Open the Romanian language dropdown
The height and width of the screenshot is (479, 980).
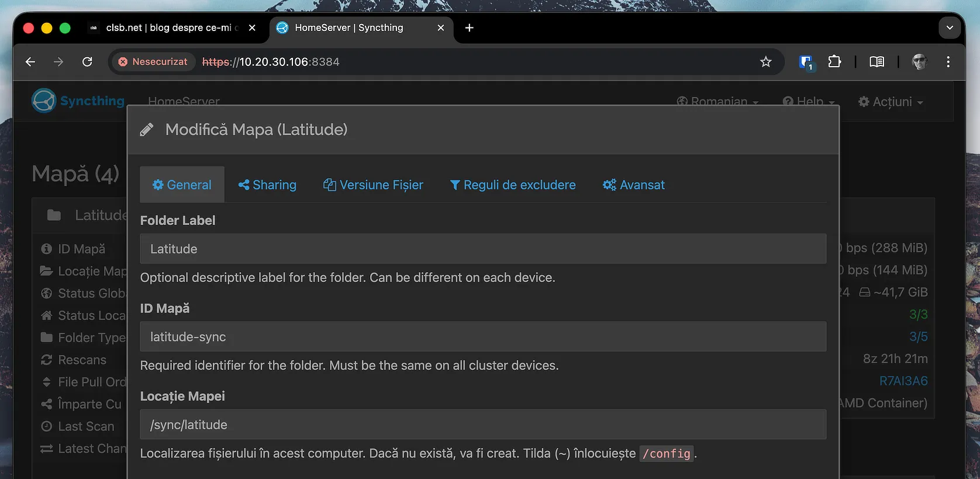(717, 102)
